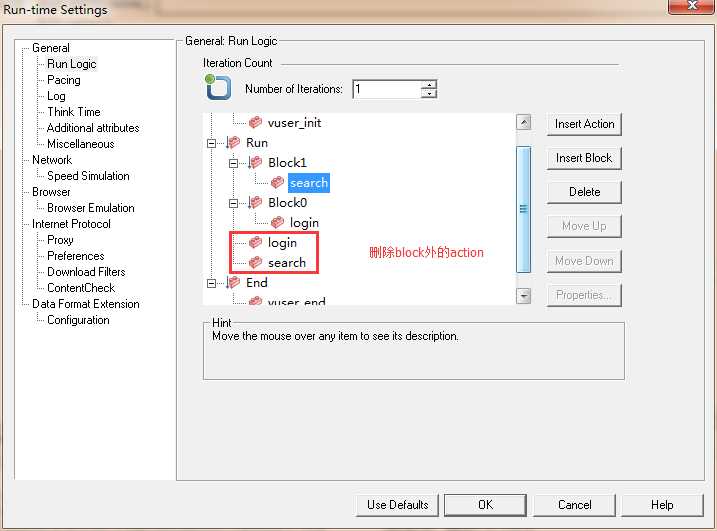
Task: Click Use Defaults button
Action: [x=397, y=505]
